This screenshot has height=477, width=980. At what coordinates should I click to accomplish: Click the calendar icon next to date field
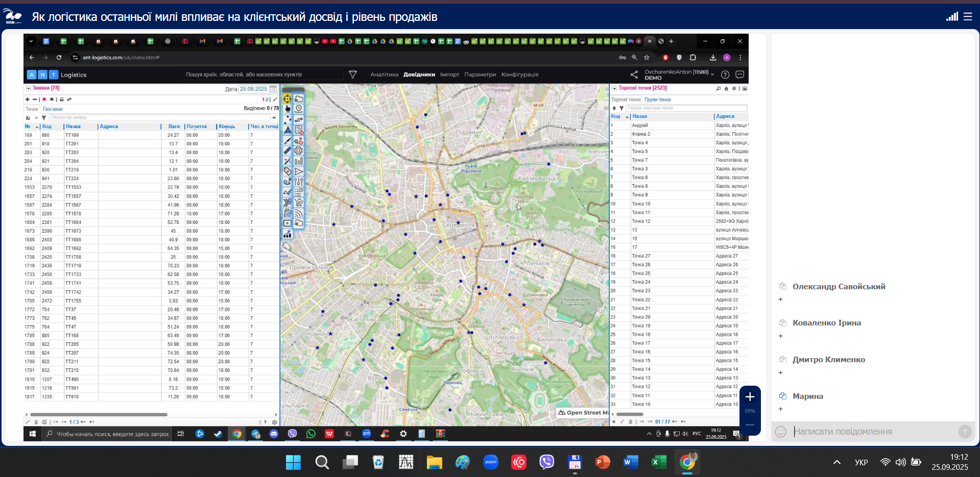[273, 89]
